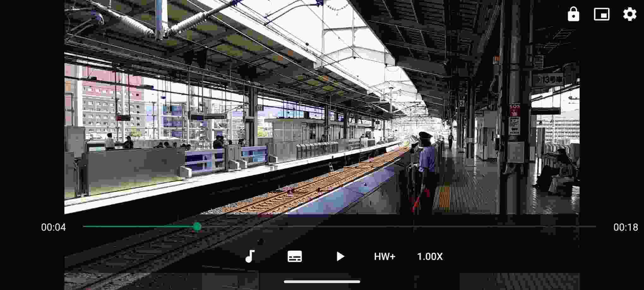This screenshot has height=290, width=644.
Task: Tap the gesture navigation bar at the bottom
Action: (x=322, y=281)
